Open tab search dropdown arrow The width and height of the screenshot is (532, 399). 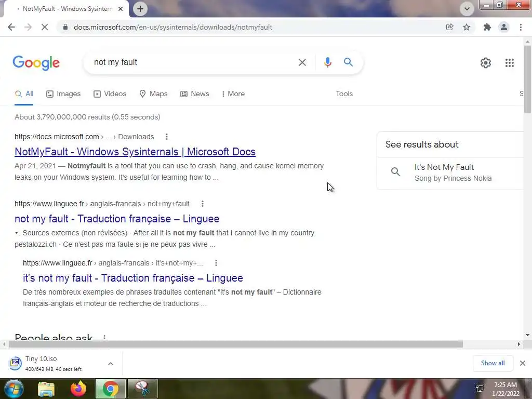click(467, 9)
